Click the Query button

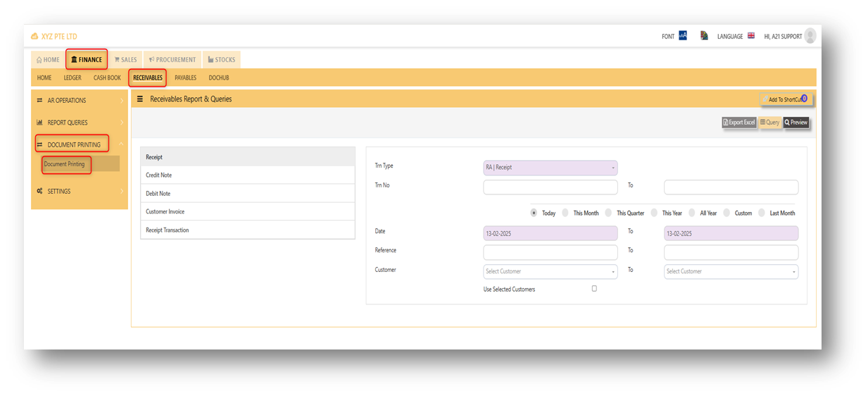(x=770, y=123)
